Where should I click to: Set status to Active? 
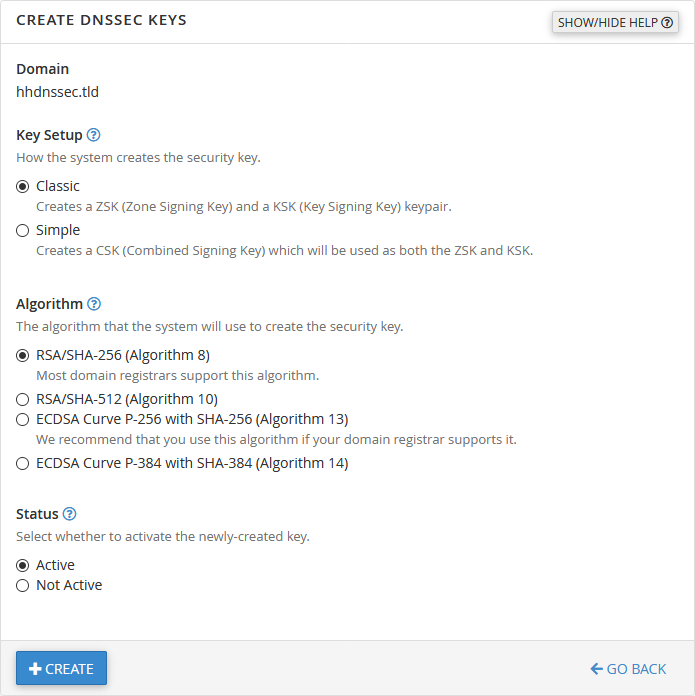click(x=23, y=565)
